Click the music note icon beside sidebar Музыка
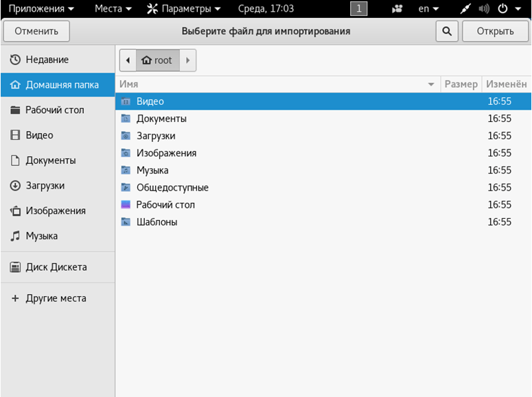This screenshot has height=397, width=532. (x=15, y=236)
